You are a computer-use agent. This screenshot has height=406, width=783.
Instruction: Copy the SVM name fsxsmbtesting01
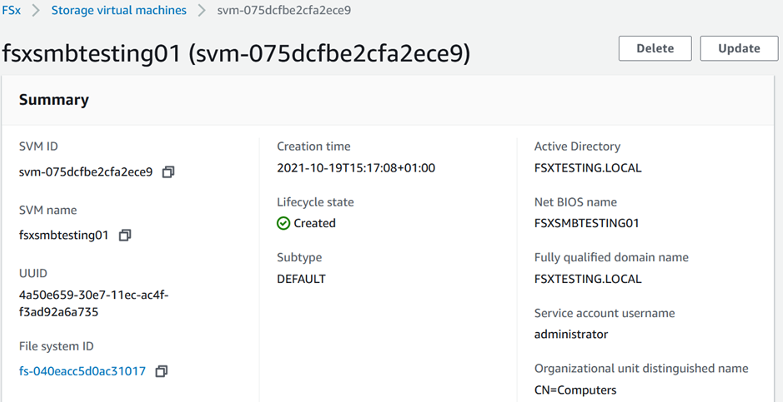point(125,235)
